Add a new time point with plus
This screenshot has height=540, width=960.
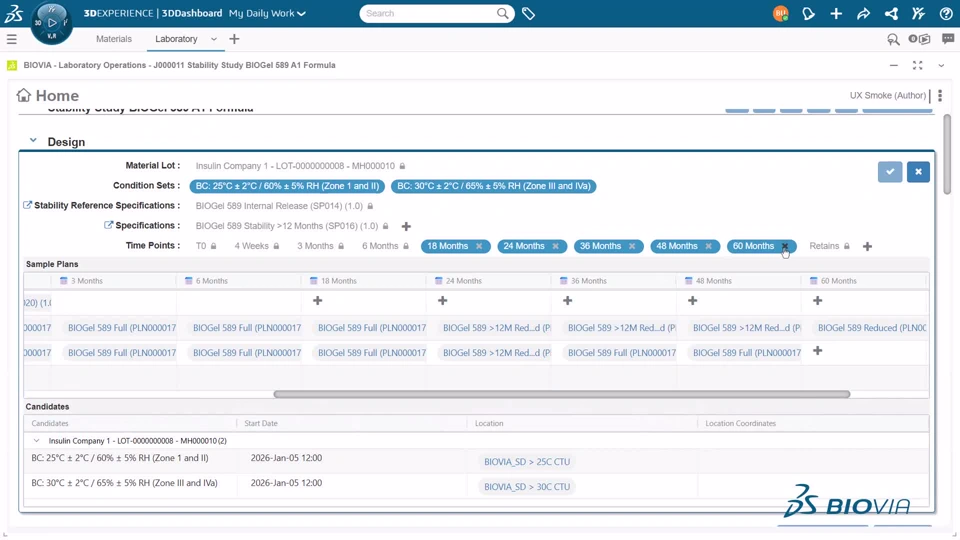[x=867, y=246]
